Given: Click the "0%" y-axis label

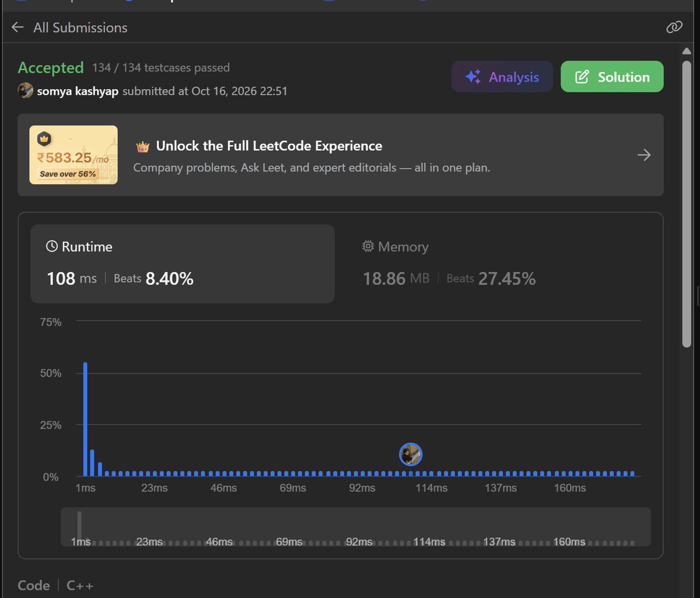Looking at the screenshot, I should pos(50,477).
